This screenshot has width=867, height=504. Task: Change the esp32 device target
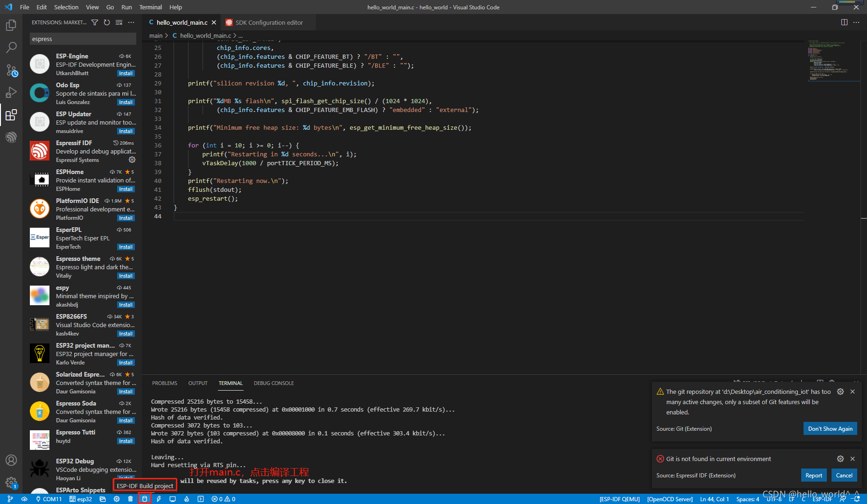tap(81, 499)
